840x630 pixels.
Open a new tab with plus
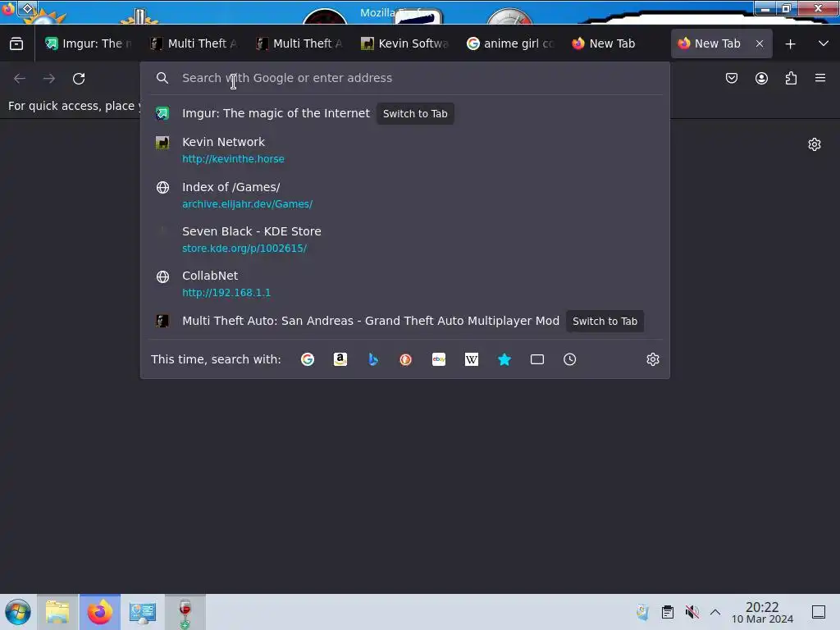[x=790, y=44]
